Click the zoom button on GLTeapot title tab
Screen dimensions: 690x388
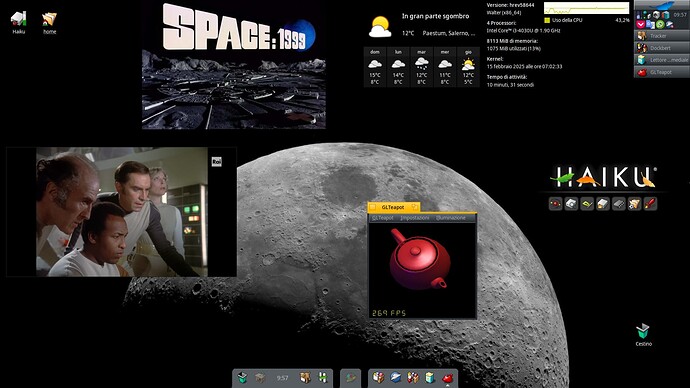coord(415,207)
